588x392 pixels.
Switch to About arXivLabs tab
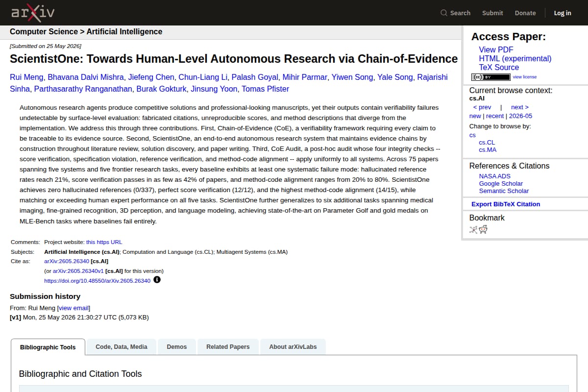pos(293,347)
